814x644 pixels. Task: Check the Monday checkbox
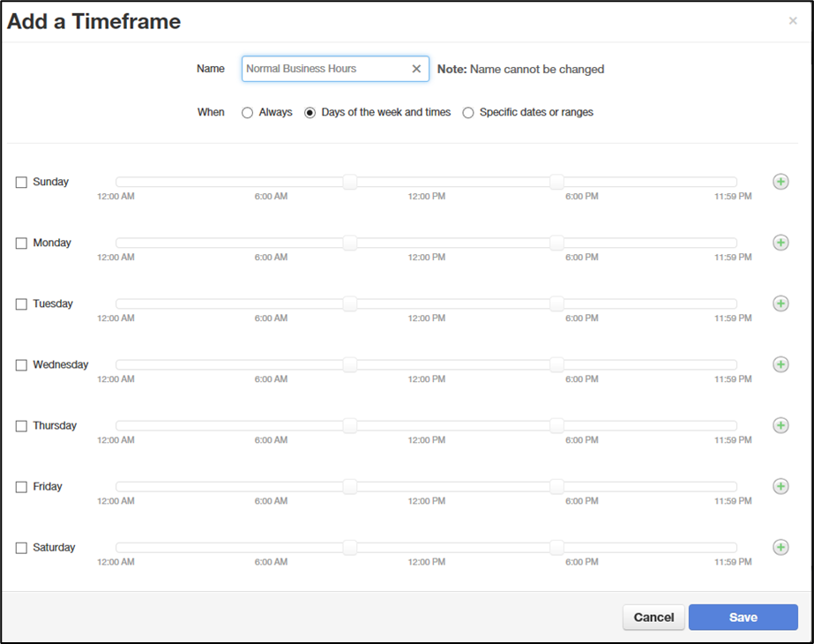[x=21, y=243]
